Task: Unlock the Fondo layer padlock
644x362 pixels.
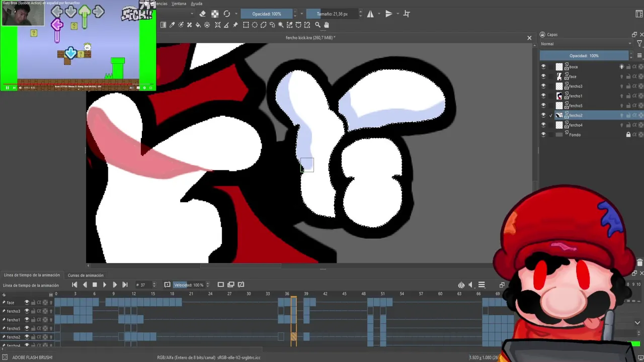Action: click(628, 135)
